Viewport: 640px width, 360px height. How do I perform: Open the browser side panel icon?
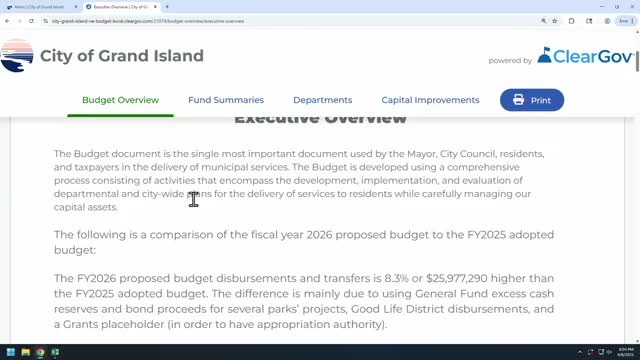pyautogui.click(x=589, y=21)
